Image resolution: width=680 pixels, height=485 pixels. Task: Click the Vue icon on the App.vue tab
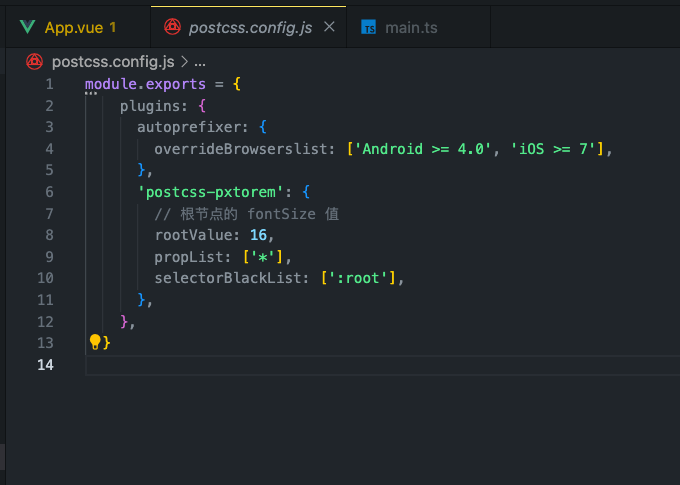[28, 27]
